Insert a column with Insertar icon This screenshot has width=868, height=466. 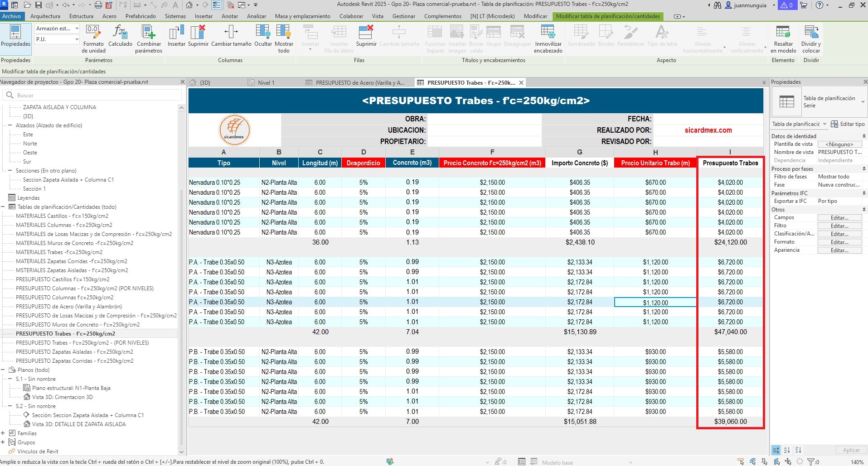click(x=176, y=33)
